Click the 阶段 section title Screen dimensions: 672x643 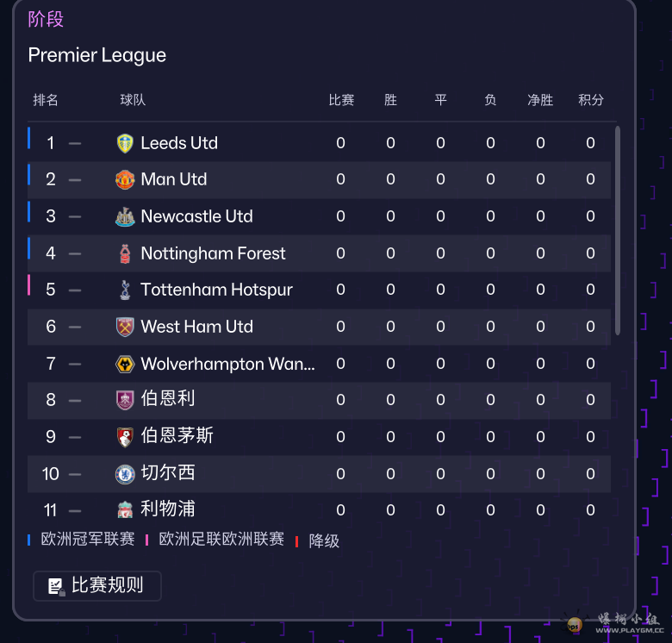[46, 19]
